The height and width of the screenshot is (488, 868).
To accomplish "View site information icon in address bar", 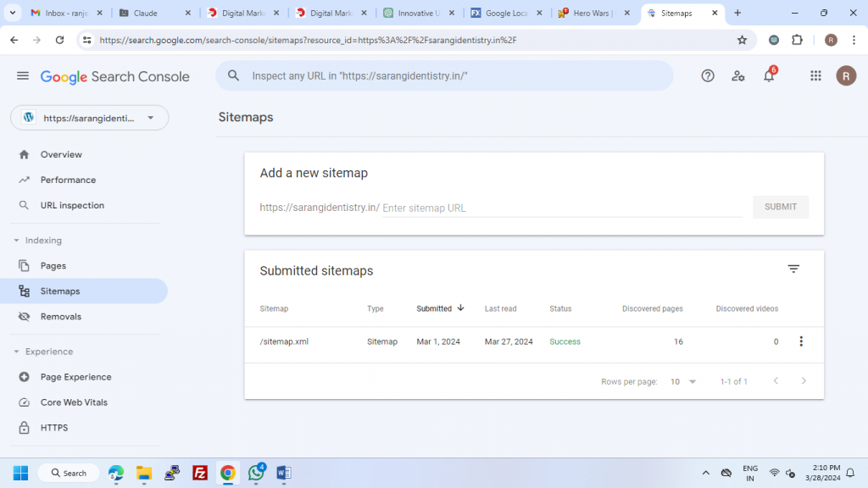I will [x=87, y=40].
